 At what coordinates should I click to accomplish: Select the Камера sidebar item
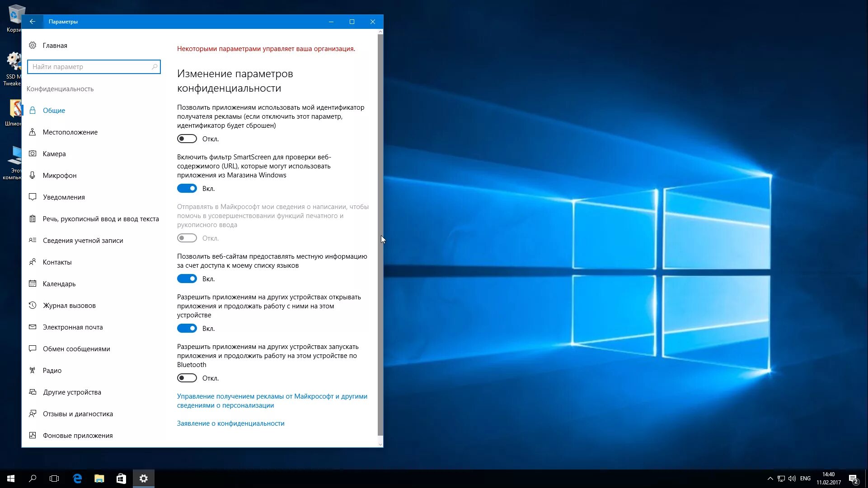coord(54,154)
